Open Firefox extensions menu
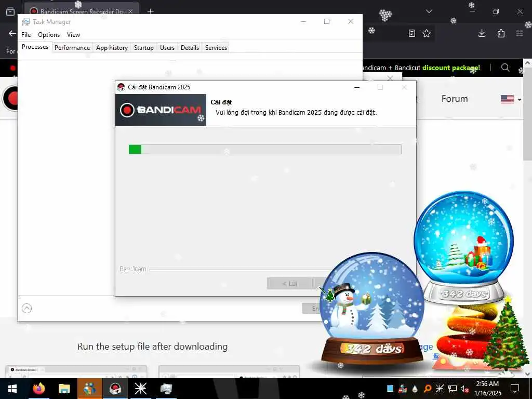The height and width of the screenshot is (399, 532). pyautogui.click(x=501, y=33)
